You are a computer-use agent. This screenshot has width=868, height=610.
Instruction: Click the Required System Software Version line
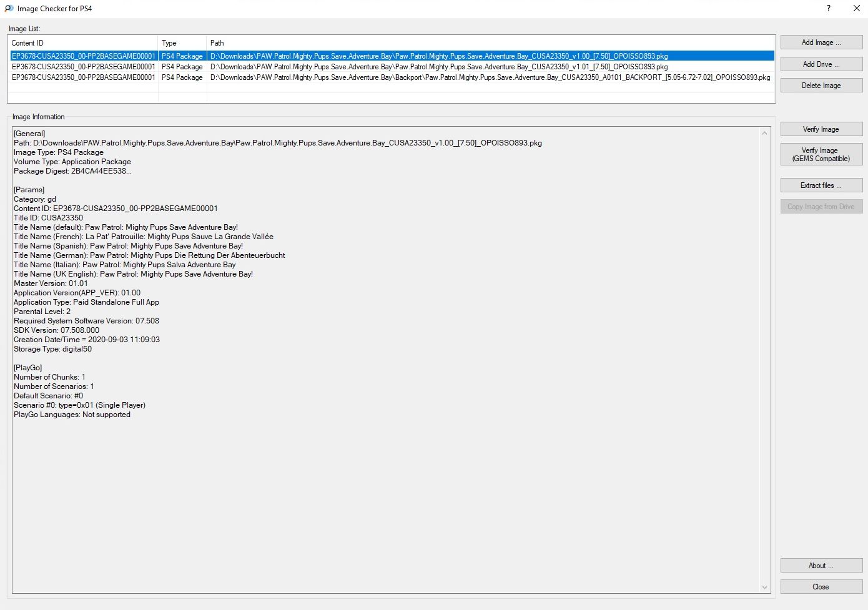(86, 321)
